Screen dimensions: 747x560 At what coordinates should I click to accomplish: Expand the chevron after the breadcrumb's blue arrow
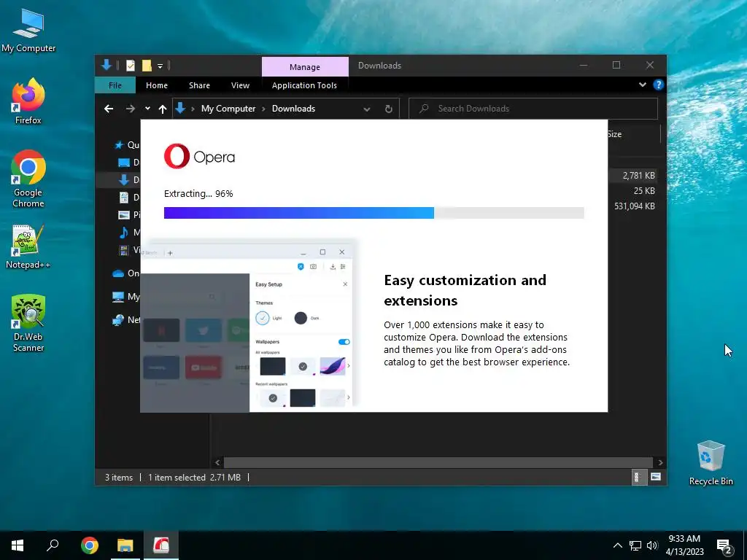click(x=193, y=109)
